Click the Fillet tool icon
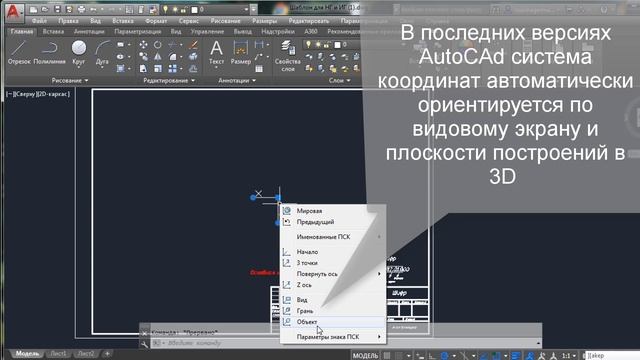The image size is (640, 360). [173, 57]
